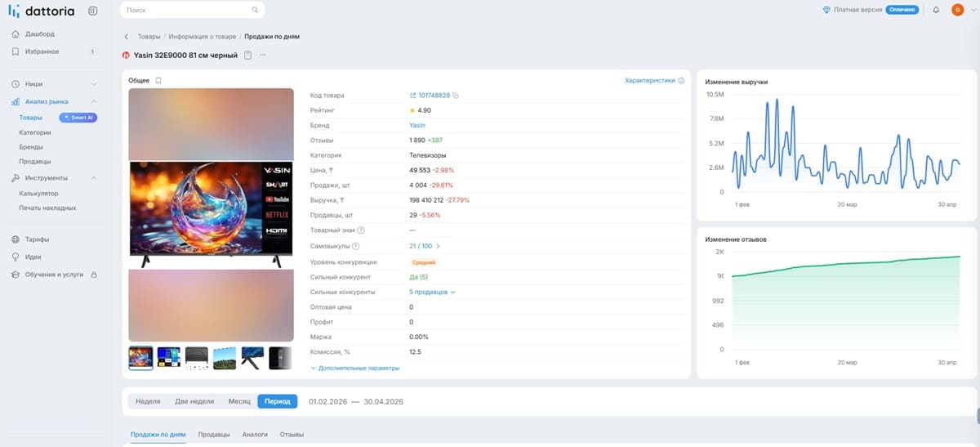Click the dattoria logo

click(x=41, y=11)
